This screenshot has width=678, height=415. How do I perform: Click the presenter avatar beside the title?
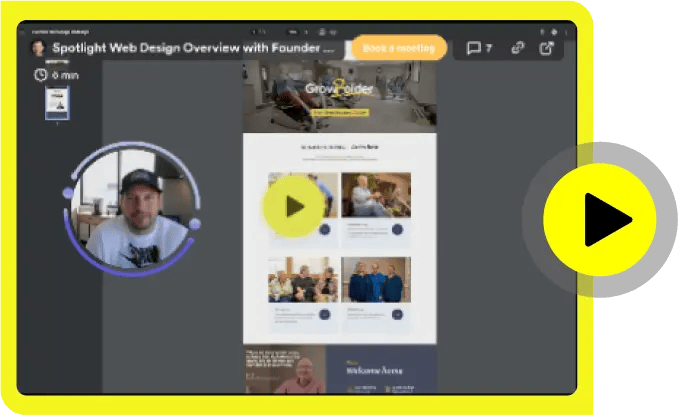point(38,48)
